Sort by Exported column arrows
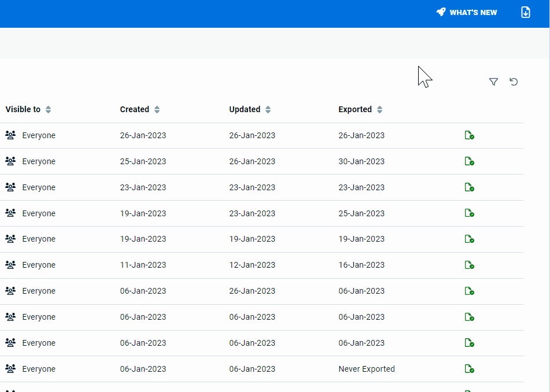This screenshot has height=392, width=550. point(379,109)
